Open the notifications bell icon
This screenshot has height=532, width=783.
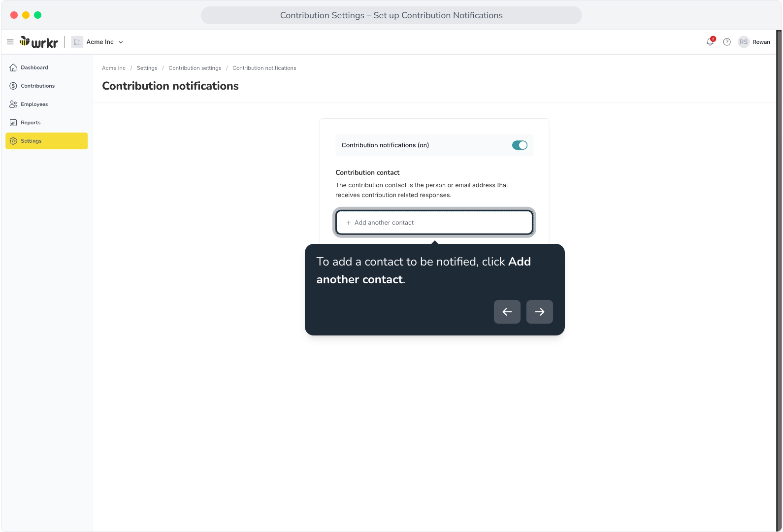click(710, 42)
